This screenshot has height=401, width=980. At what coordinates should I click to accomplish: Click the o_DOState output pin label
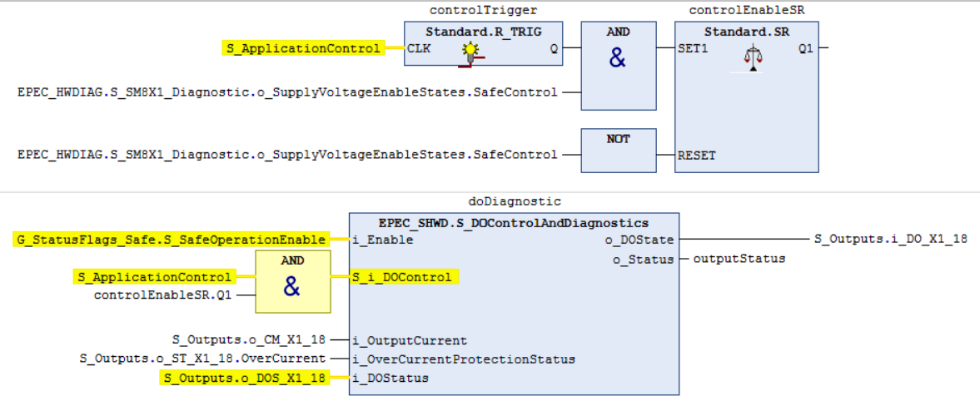coord(639,240)
